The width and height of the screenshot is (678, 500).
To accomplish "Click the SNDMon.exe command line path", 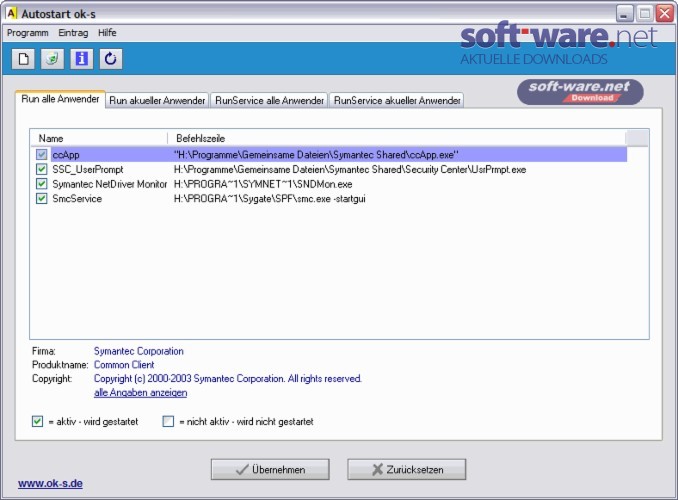I will (x=263, y=184).
